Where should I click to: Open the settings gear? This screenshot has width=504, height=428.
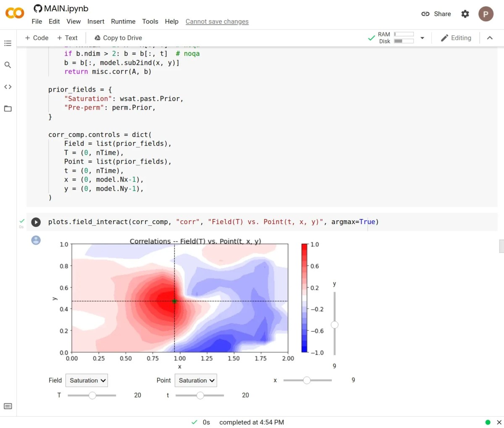coord(465,14)
